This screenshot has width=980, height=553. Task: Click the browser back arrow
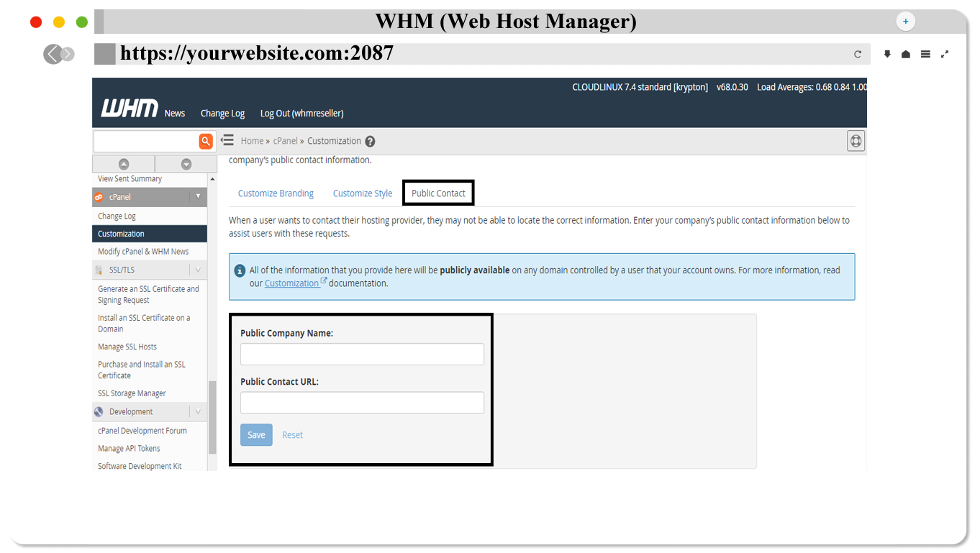click(52, 54)
